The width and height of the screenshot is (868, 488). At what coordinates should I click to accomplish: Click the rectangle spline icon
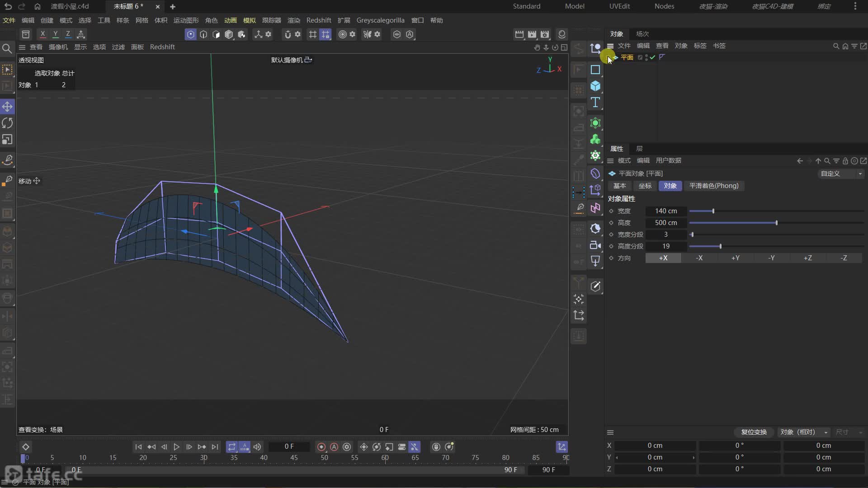595,70
